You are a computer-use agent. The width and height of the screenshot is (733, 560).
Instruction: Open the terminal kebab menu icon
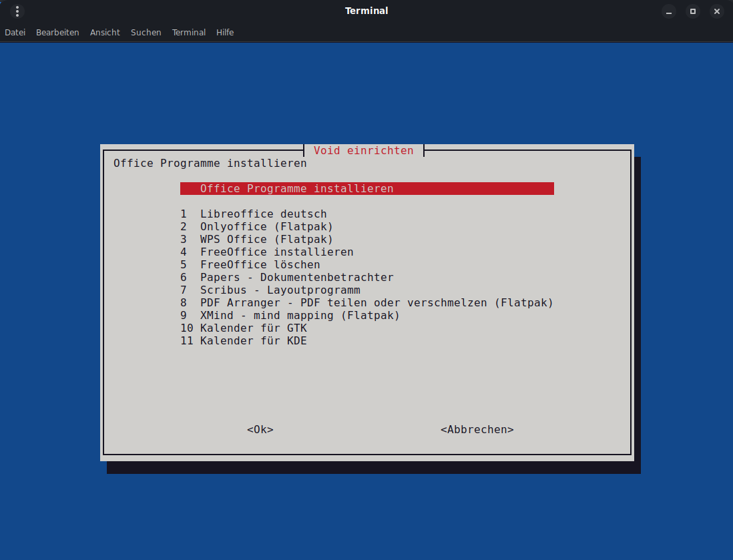pyautogui.click(x=17, y=11)
